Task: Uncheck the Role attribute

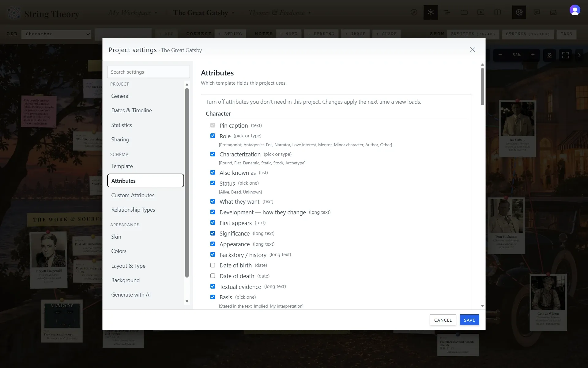Action: pyautogui.click(x=213, y=136)
